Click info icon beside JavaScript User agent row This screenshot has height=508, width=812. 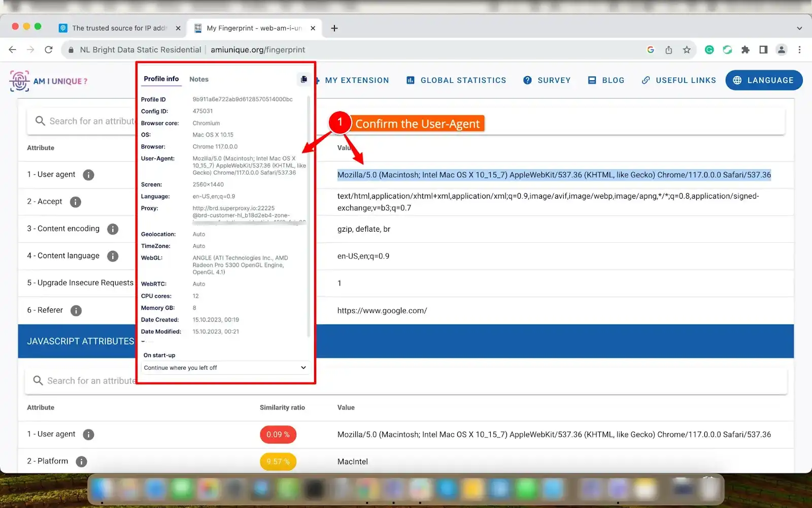[x=88, y=434]
